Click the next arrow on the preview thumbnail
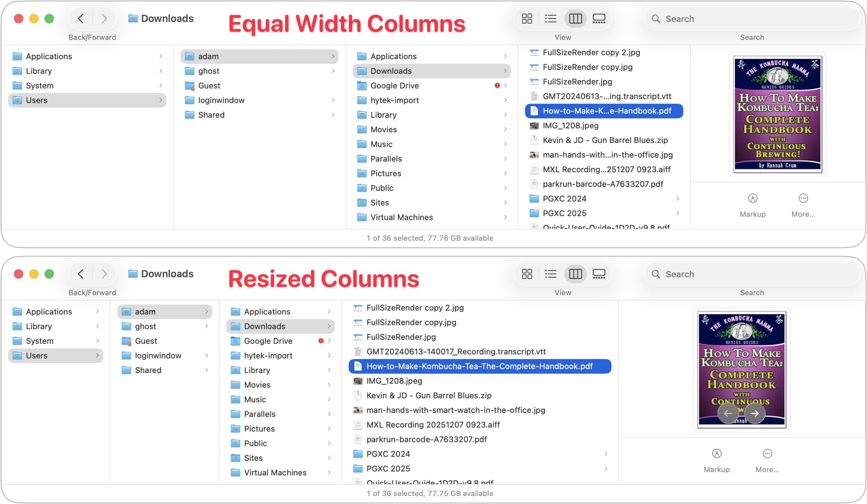The height and width of the screenshot is (504, 867). pos(755,413)
